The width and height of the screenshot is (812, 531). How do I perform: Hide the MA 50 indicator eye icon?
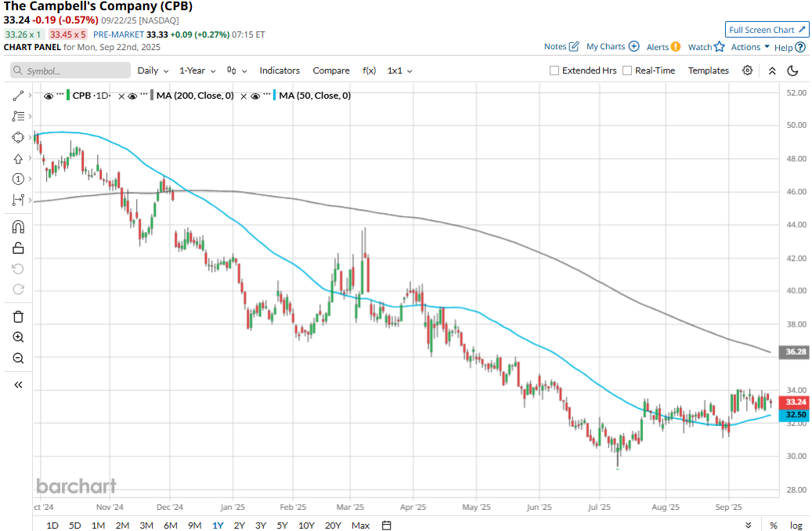point(255,96)
